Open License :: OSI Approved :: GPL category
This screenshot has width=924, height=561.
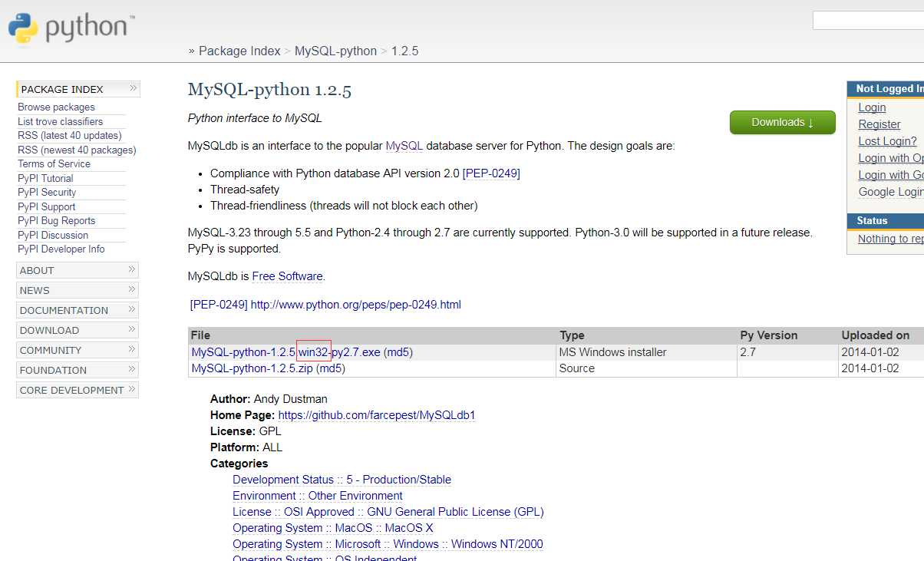(388, 512)
